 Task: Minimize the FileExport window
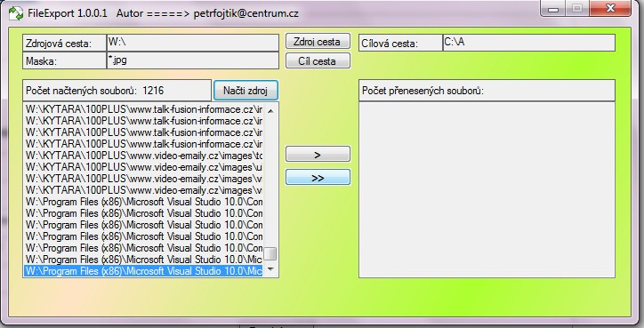click(x=553, y=9)
